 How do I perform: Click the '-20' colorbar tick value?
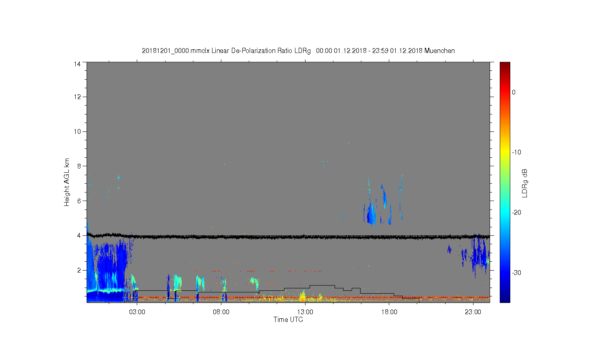[516, 213]
